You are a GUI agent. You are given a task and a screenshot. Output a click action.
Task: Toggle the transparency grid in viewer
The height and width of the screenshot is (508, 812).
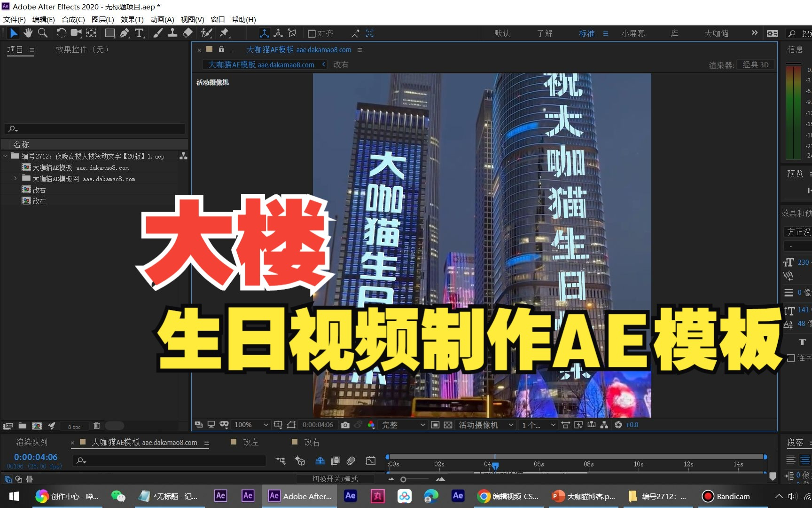(x=448, y=425)
